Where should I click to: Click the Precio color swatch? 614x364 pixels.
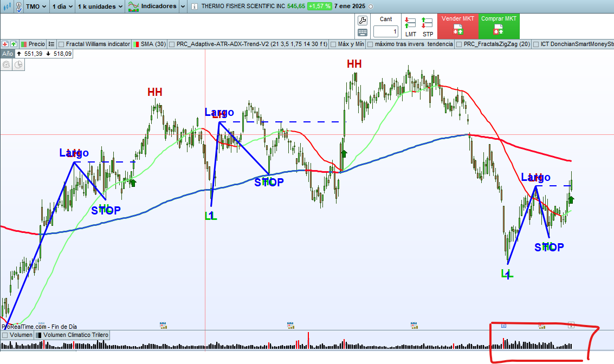coord(23,44)
